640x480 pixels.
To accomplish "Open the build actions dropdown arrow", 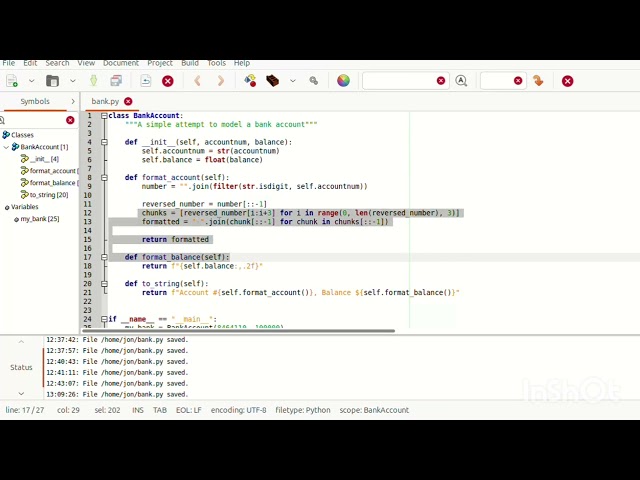I will 293,81.
